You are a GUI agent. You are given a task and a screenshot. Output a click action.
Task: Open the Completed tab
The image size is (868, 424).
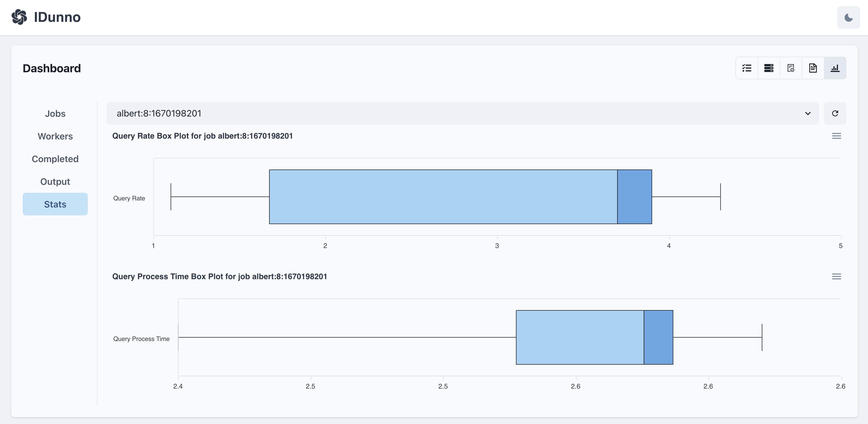[x=55, y=159]
